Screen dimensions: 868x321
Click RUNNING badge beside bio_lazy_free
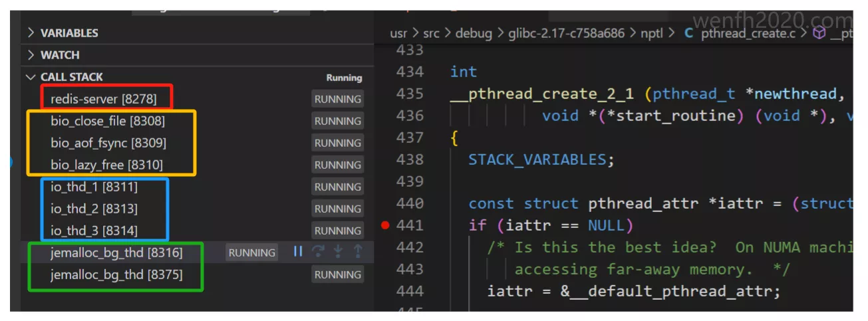pyautogui.click(x=337, y=165)
